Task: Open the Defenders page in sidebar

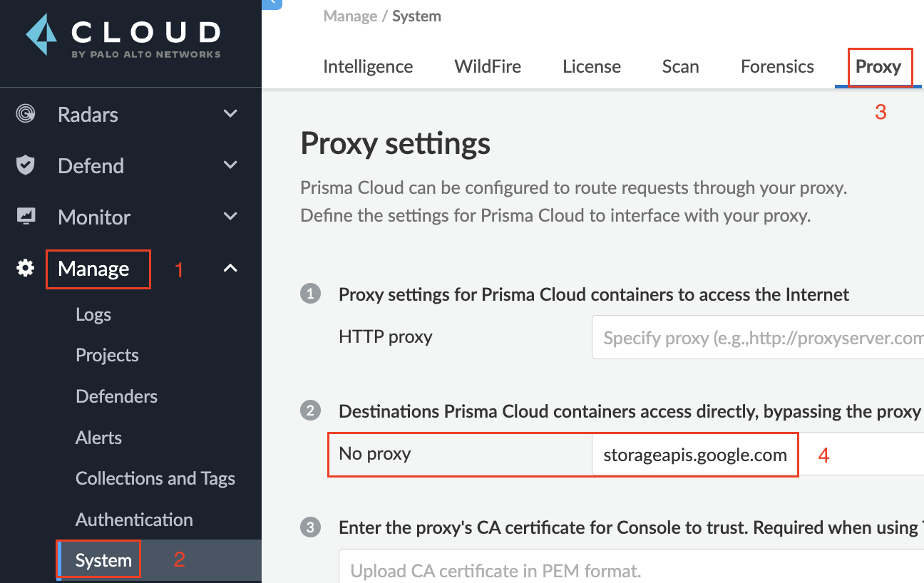Action: 116,396
